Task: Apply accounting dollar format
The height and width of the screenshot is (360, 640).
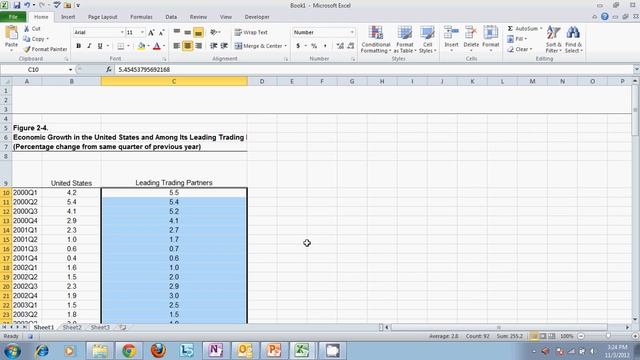Action: (x=298, y=46)
